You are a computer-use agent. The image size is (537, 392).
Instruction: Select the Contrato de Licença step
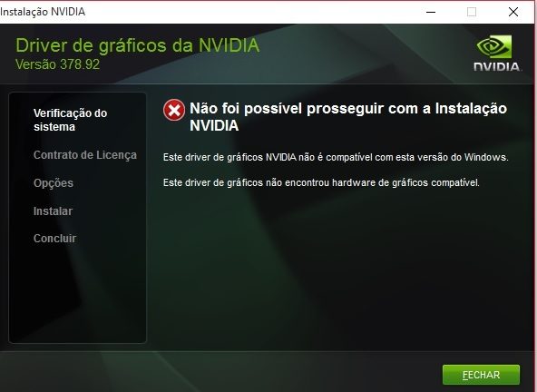[85, 155]
